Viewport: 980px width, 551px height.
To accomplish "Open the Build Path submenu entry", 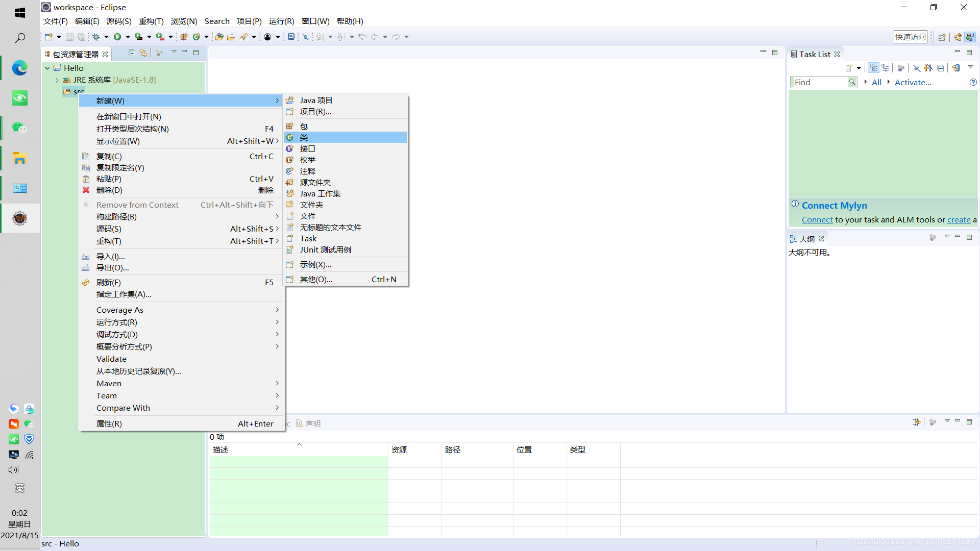I will [181, 216].
